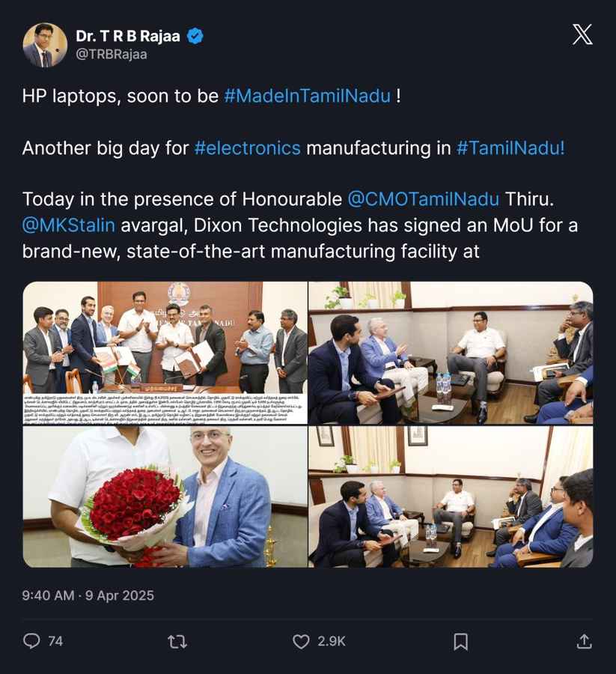Click the X logo icon

tap(582, 34)
